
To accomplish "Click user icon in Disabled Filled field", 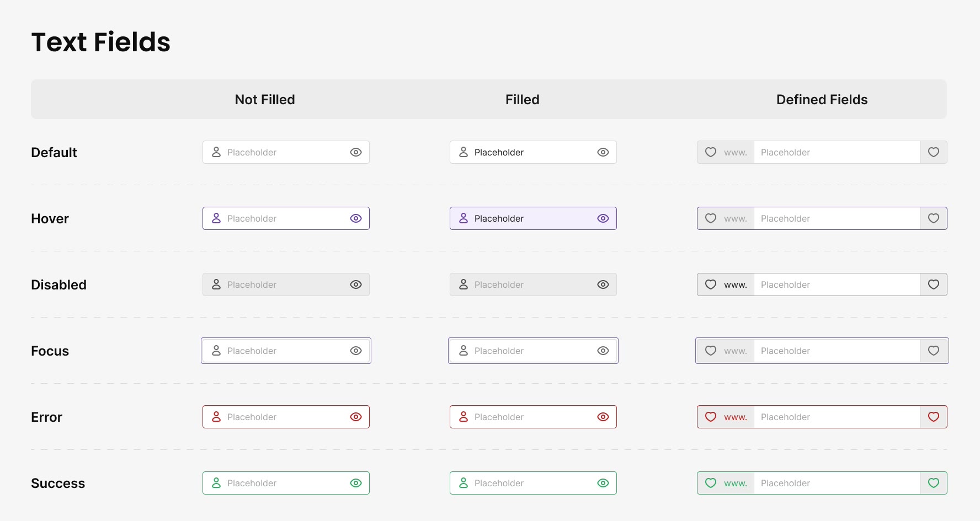I will click(464, 284).
